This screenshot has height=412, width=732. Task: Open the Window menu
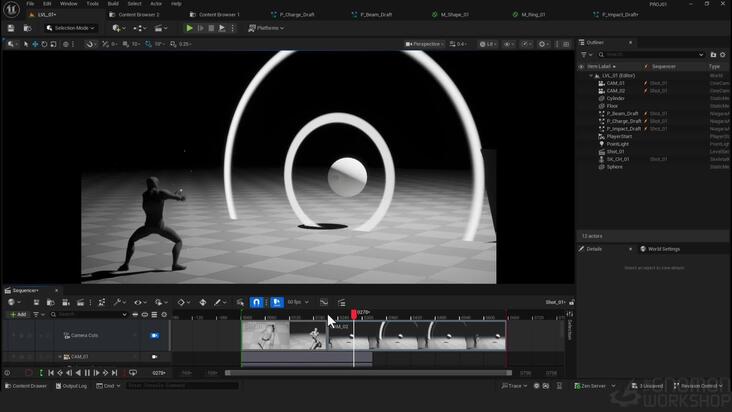[69, 4]
